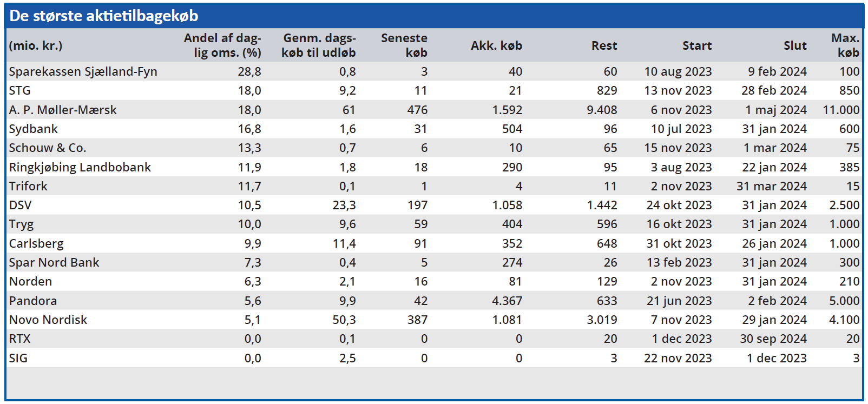Click the Novo Nordisk row label

[48, 320]
